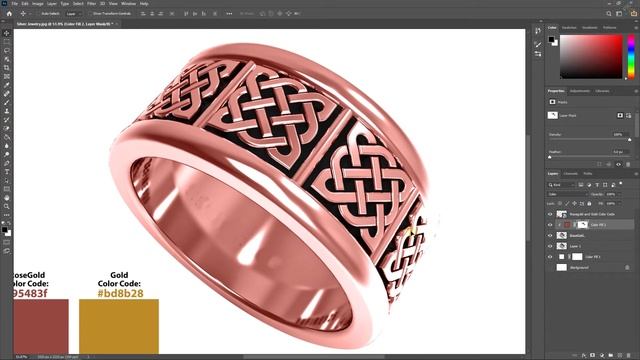The image size is (640, 360).
Task: Hide the Layer 1 layer
Action: point(550,246)
